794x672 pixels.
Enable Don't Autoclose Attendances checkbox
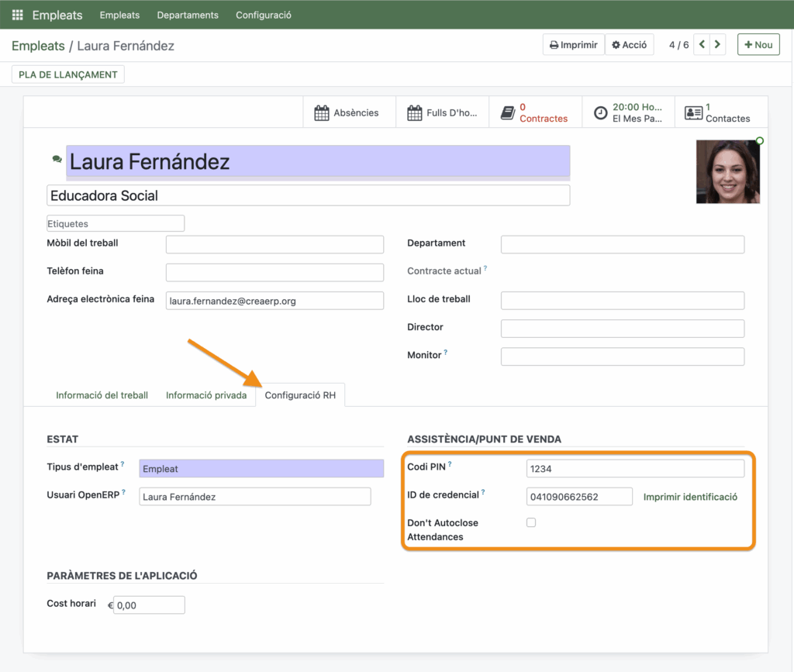click(x=531, y=522)
